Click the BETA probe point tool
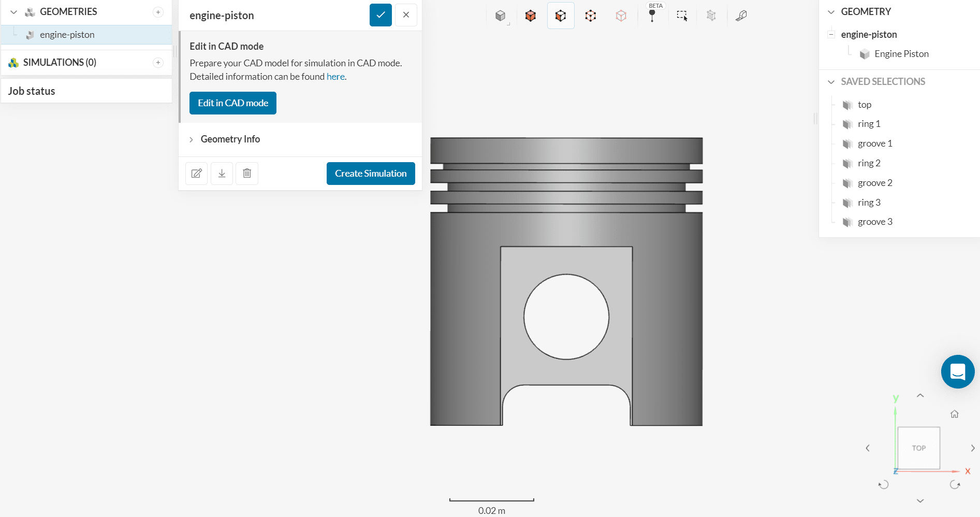The width and height of the screenshot is (980, 517). point(652,16)
